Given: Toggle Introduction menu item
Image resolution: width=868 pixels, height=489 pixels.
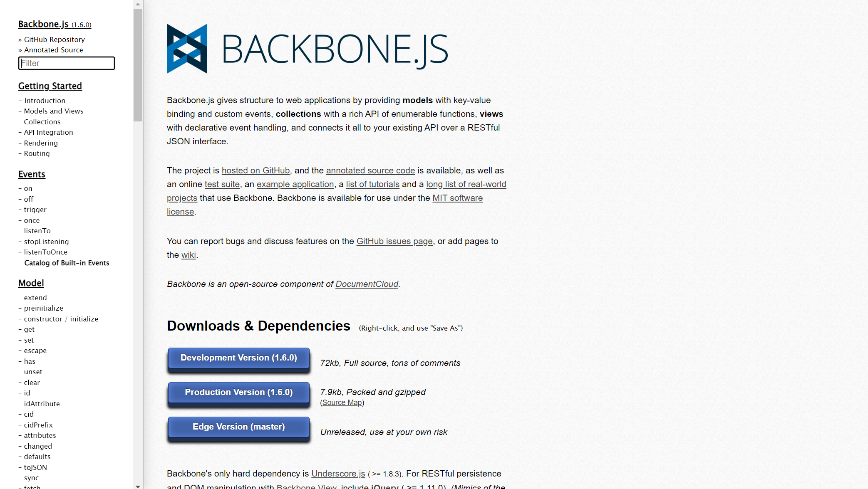Looking at the screenshot, I should [44, 101].
